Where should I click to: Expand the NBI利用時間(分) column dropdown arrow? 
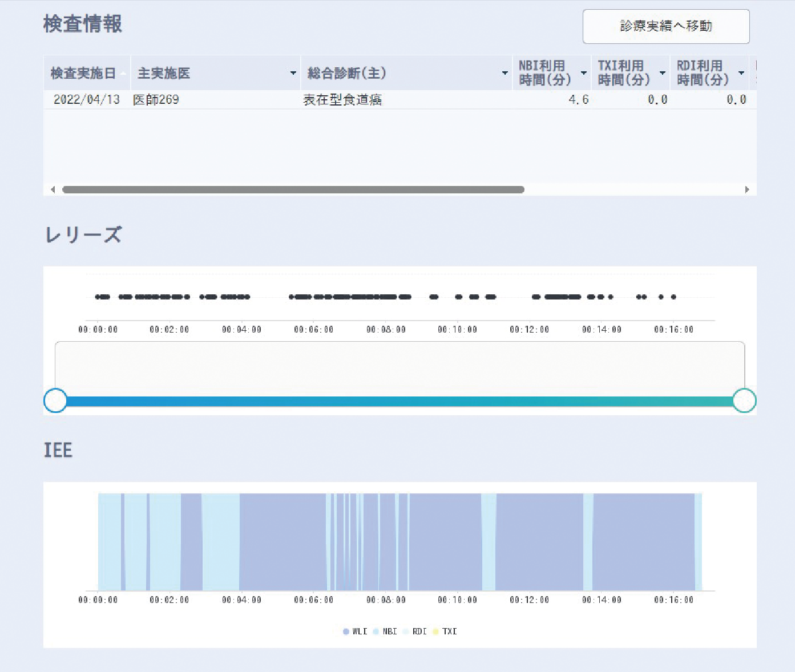[x=583, y=73]
